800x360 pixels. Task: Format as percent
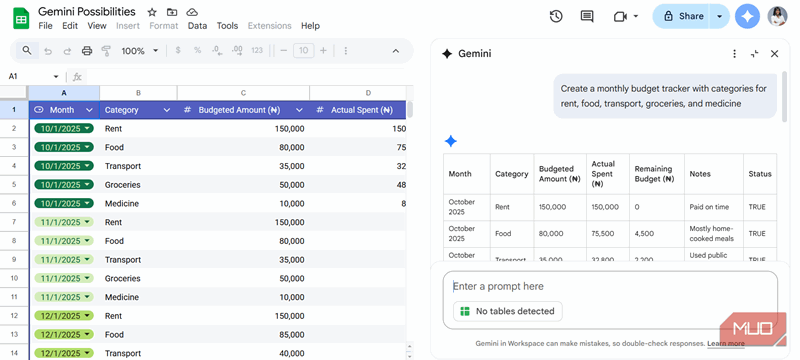(197, 50)
